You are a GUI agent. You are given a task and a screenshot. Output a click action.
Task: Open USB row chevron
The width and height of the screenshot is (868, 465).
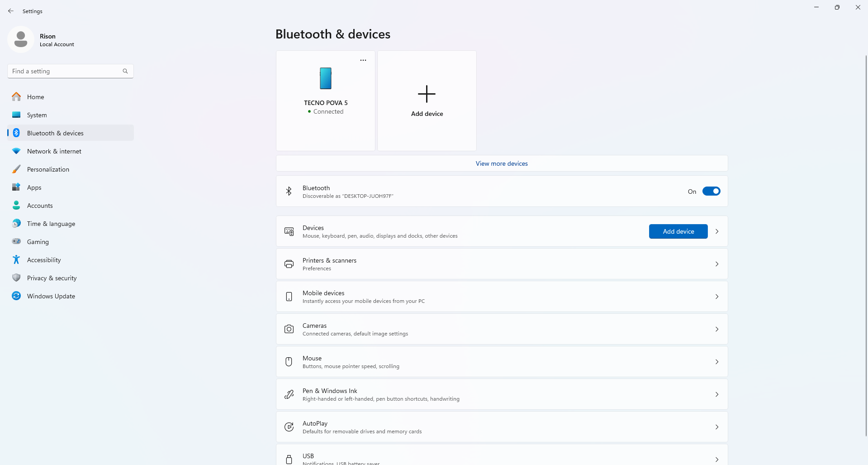717,459
